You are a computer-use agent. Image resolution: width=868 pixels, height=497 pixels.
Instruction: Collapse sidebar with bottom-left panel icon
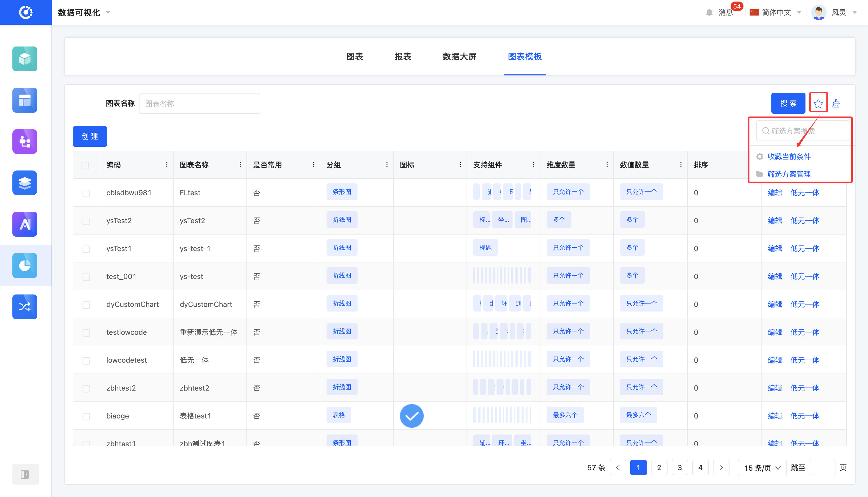[25, 474]
